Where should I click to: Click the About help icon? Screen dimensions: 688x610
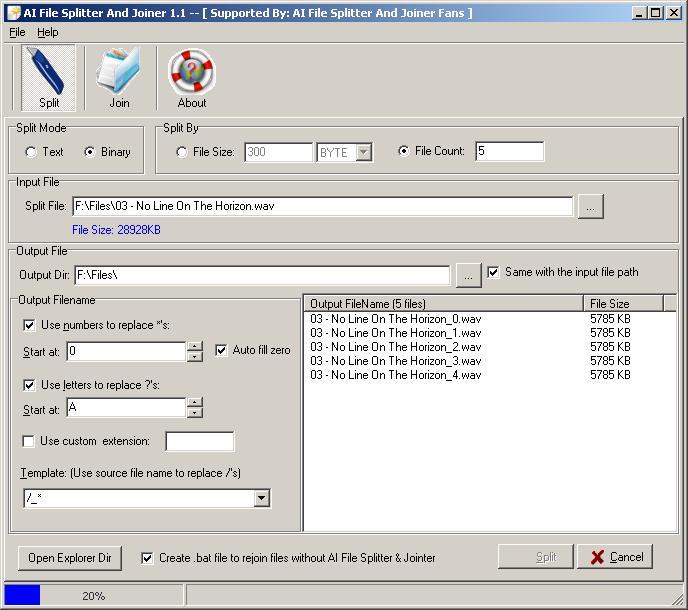point(191,77)
